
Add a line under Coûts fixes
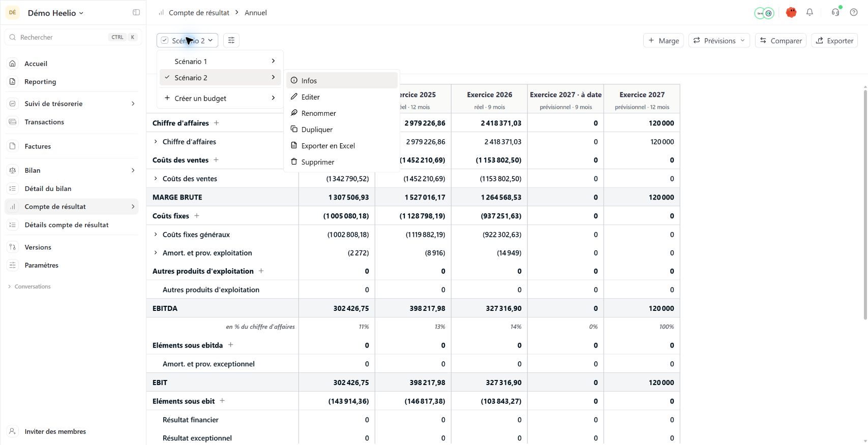point(197,216)
